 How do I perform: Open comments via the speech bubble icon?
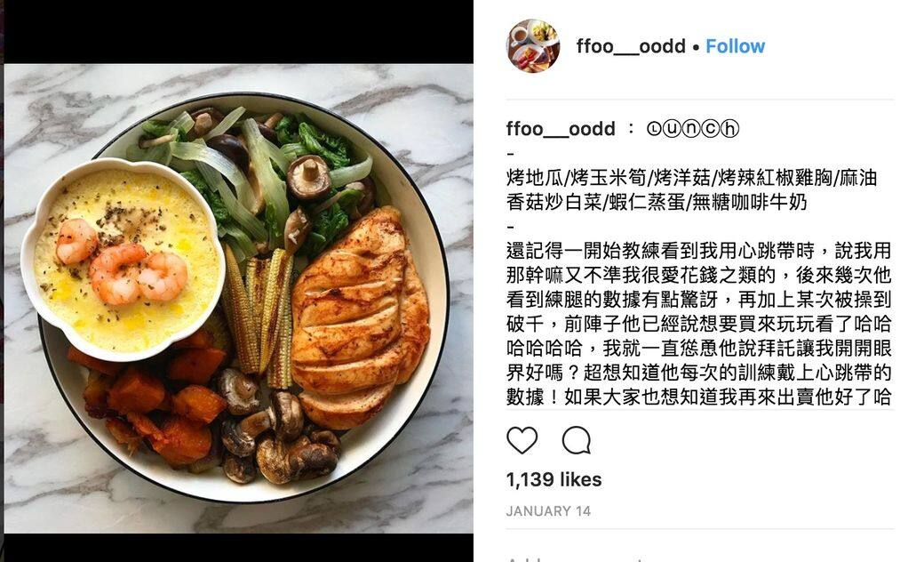577,440
